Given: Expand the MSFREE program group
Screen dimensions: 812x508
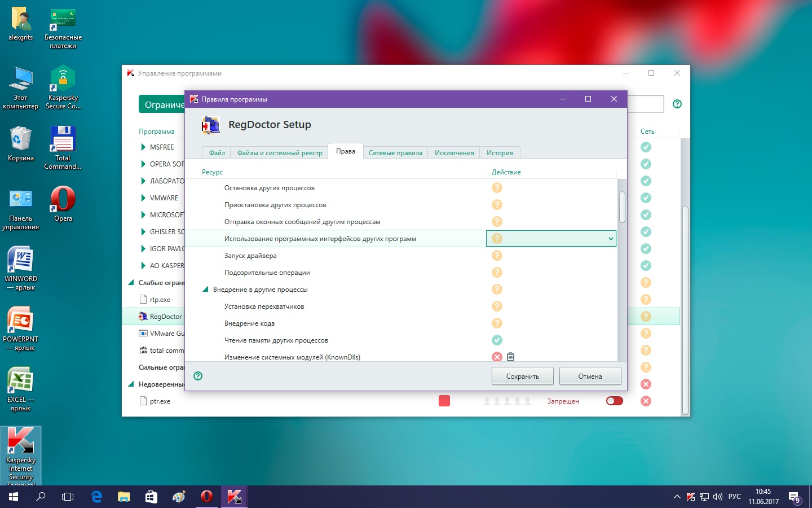Looking at the screenshot, I should (x=143, y=147).
